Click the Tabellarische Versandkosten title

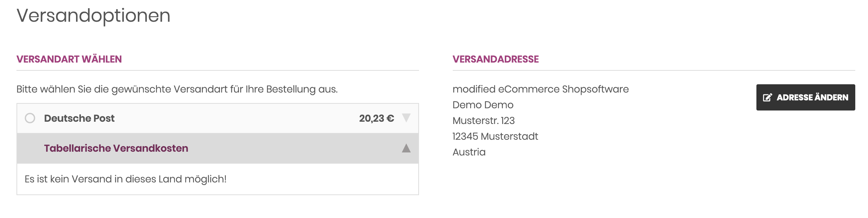pyautogui.click(x=116, y=148)
